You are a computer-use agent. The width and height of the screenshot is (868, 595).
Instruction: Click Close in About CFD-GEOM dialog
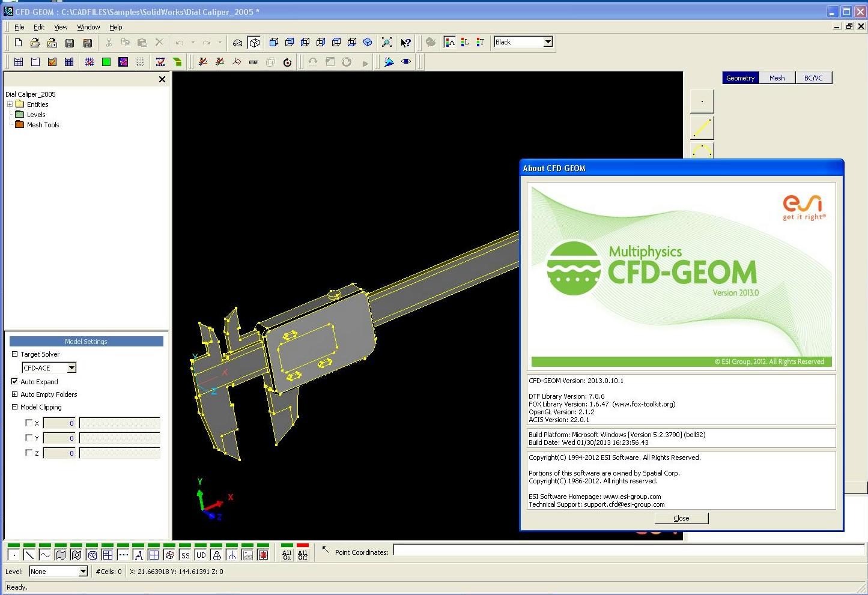[681, 518]
